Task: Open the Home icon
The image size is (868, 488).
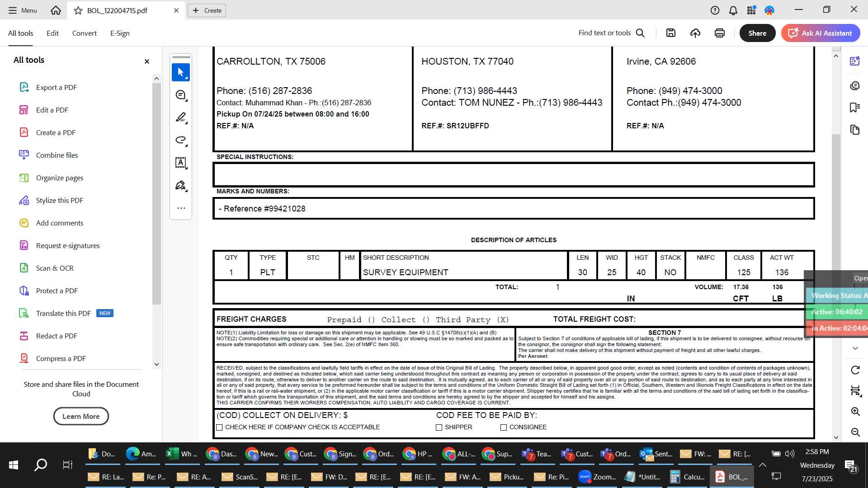Action: pyautogui.click(x=56, y=10)
